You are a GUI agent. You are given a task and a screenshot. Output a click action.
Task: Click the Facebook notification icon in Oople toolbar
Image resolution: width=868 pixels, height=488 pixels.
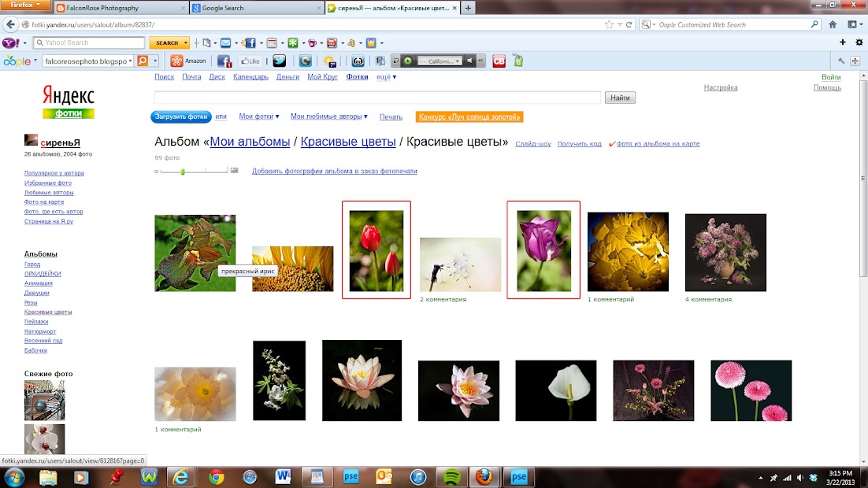[224, 61]
